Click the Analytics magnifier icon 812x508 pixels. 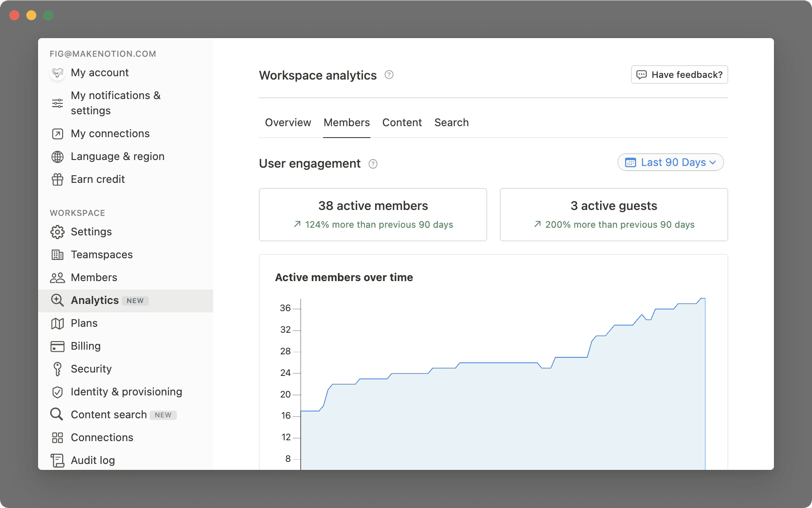pos(58,300)
